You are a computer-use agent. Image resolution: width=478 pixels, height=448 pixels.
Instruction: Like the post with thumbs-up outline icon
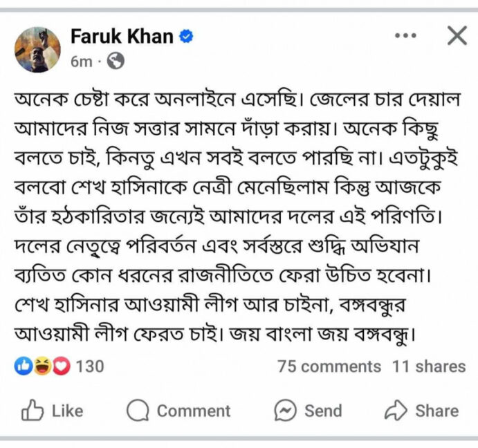pyautogui.click(x=33, y=410)
